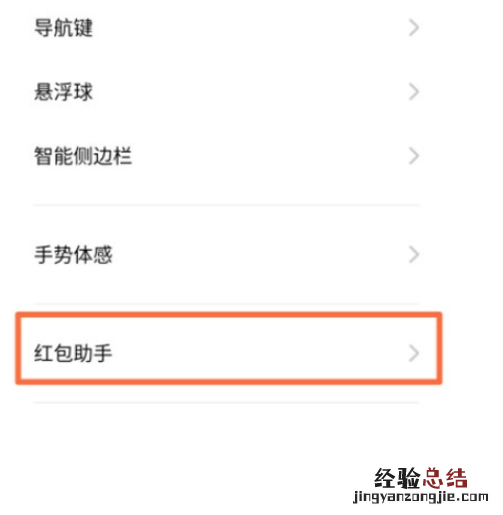The image size is (503, 515).
Task: Tap the blank middle of the 导航键 row
Action: point(250,28)
